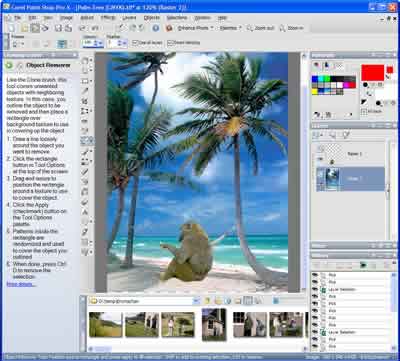
Task: Select the Crop tool
Action: point(85,100)
